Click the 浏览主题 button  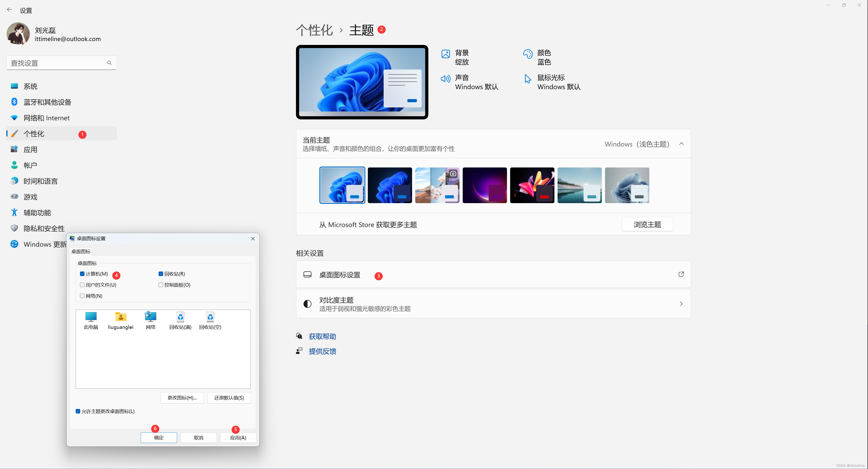point(647,225)
